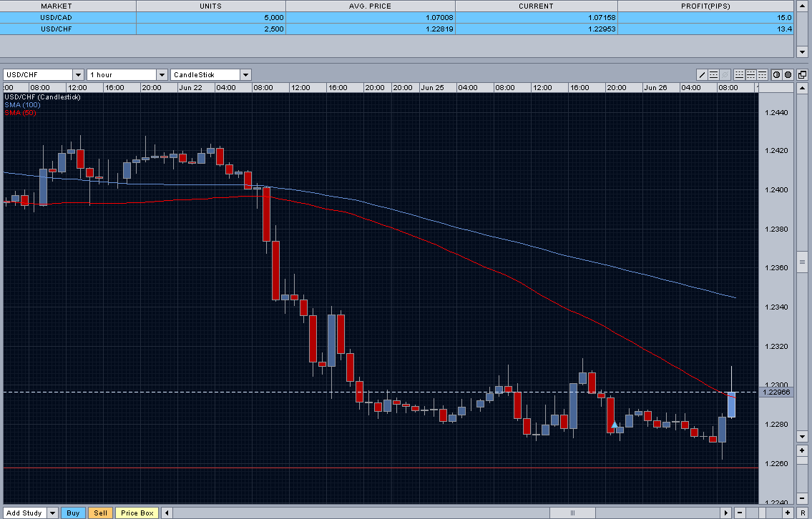Toggle the fully shaded circle display icon
This screenshot has height=519, width=812.
click(x=788, y=74)
